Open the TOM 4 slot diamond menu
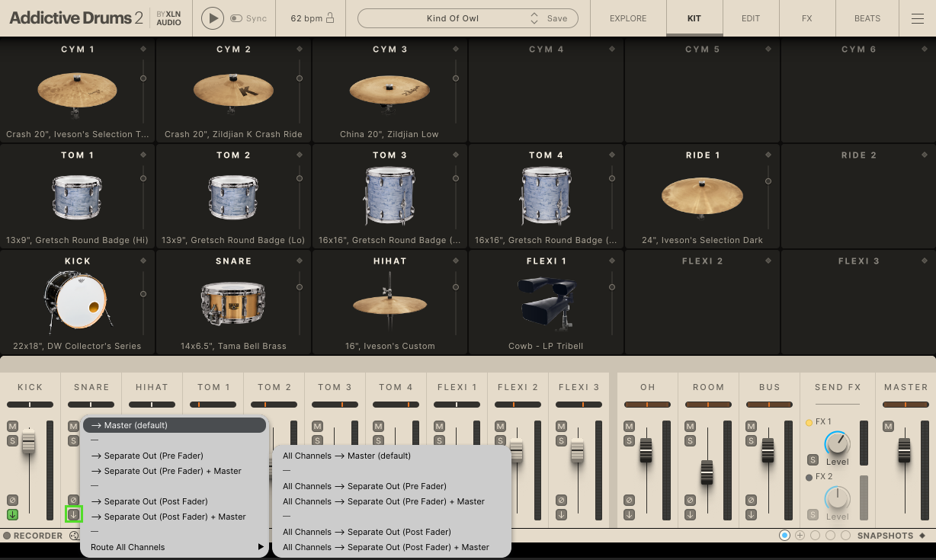936x560 pixels. coord(612,155)
